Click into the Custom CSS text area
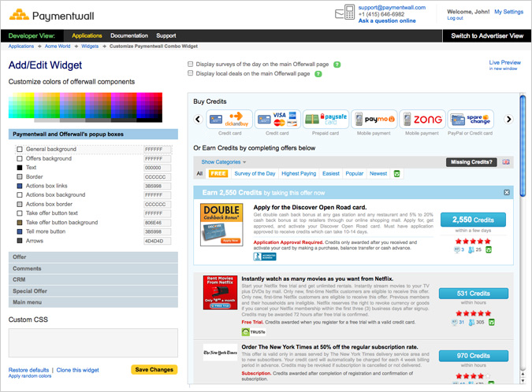 (x=93, y=342)
